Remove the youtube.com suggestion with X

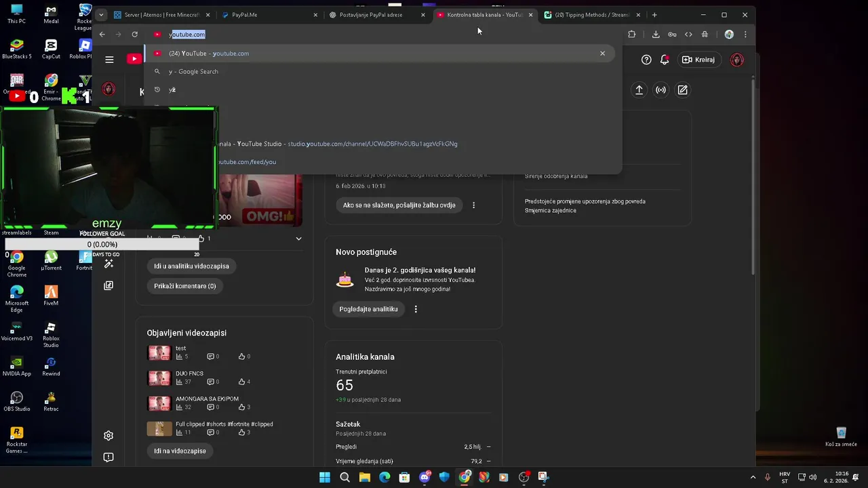(x=602, y=54)
